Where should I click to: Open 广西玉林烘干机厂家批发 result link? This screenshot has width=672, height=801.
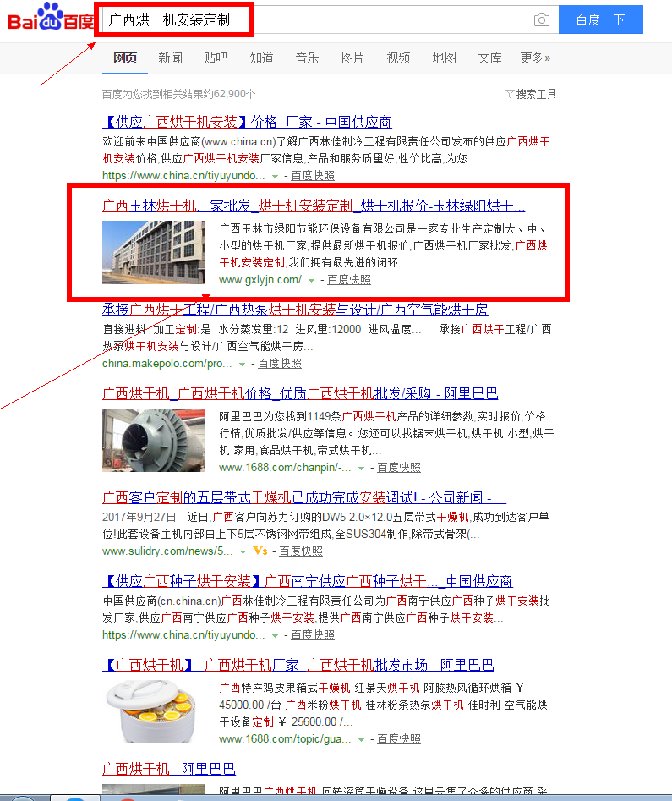pyautogui.click(x=314, y=206)
